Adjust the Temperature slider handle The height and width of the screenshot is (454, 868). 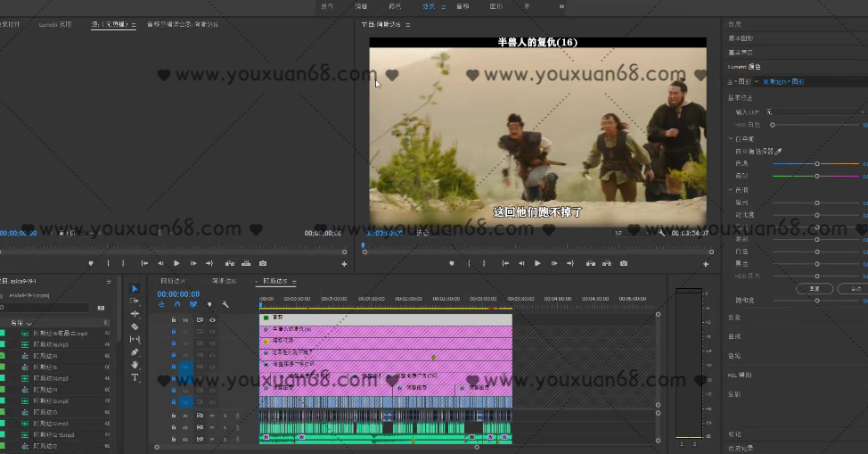click(816, 164)
